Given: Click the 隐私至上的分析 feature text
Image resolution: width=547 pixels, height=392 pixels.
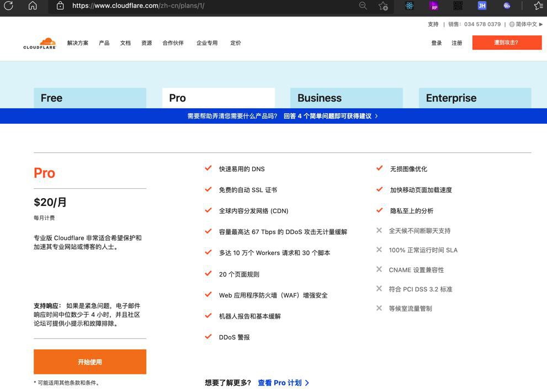Looking at the screenshot, I should coord(412,211).
